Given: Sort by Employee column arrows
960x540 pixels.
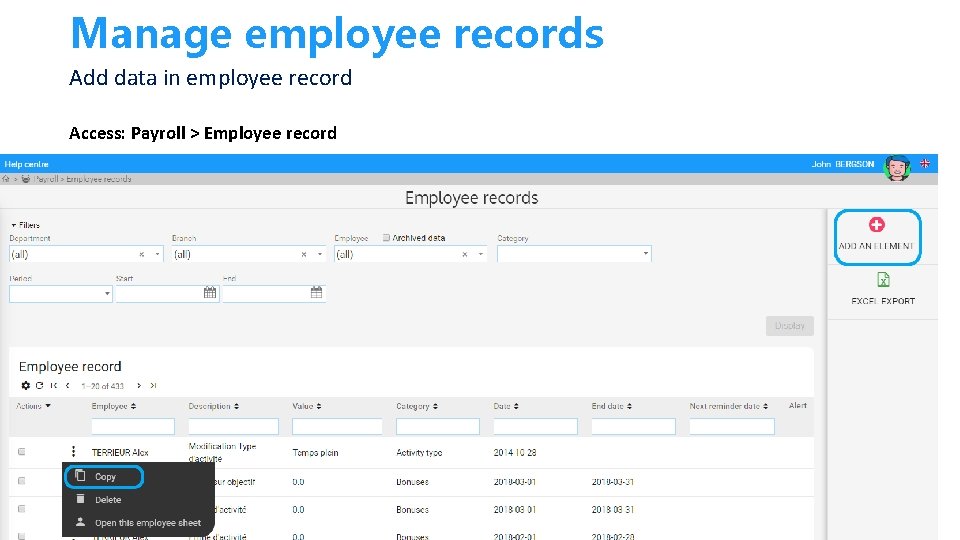Looking at the screenshot, I should [x=133, y=406].
